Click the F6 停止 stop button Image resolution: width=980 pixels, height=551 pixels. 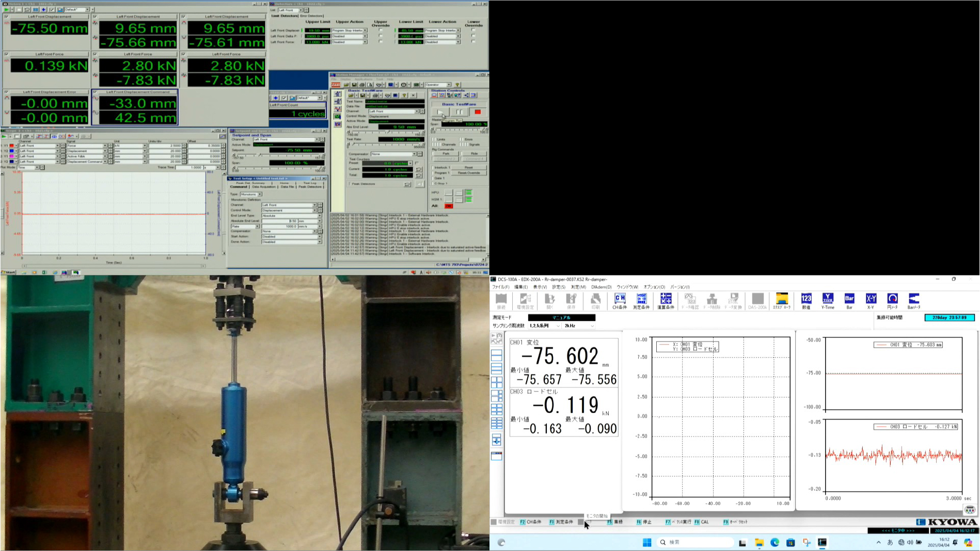point(644,522)
